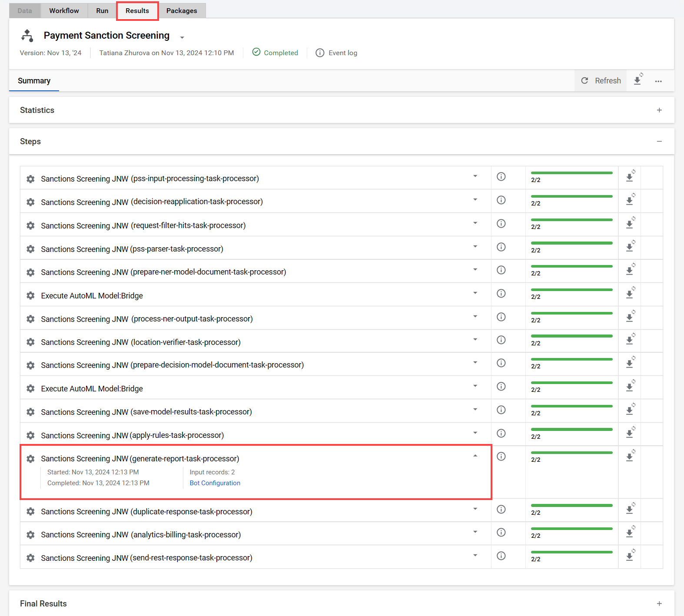Screen dimensions: 684x616
Task: Download apply-rules-task-processor step results
Action: coord(630,432)
